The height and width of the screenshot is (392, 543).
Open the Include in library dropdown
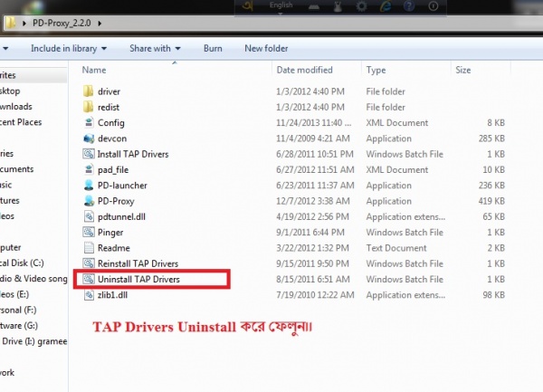tap(69, 49)
